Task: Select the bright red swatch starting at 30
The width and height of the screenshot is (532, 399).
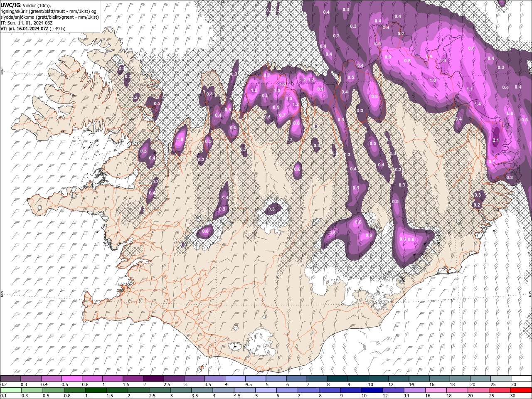Action: pyautogui.click(x=521, y=390)
